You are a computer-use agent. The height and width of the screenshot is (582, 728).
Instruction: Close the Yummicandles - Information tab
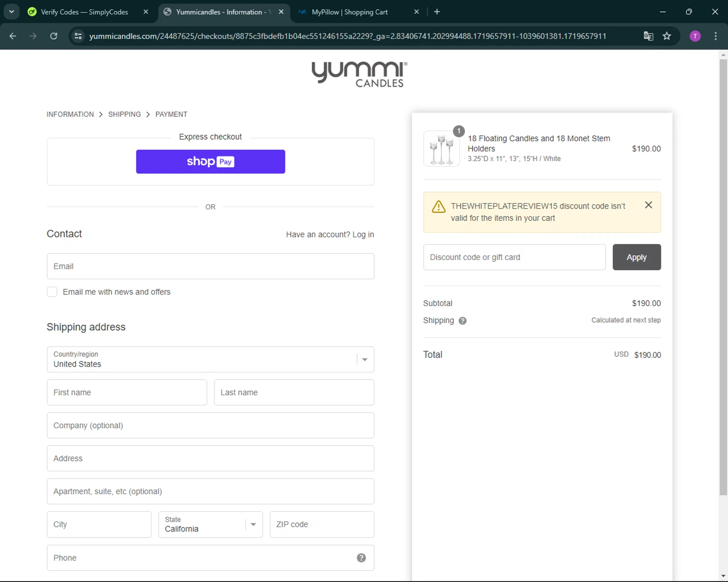click(281, 12)
